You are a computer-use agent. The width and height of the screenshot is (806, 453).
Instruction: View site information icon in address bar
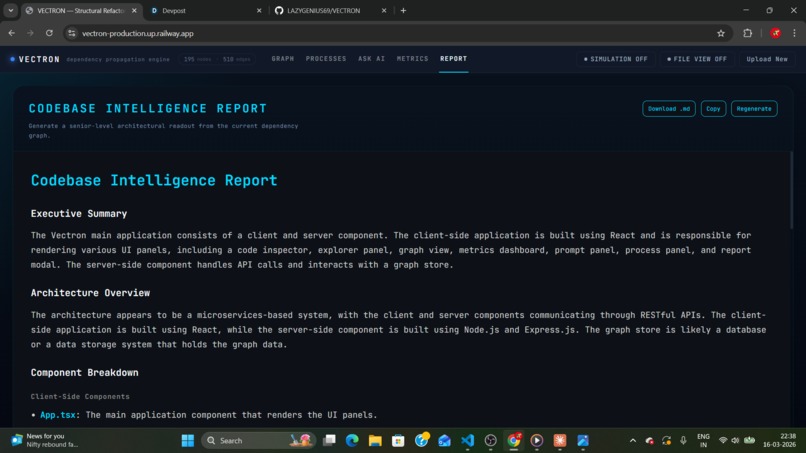pyautogui.click(x=72, y=33)
